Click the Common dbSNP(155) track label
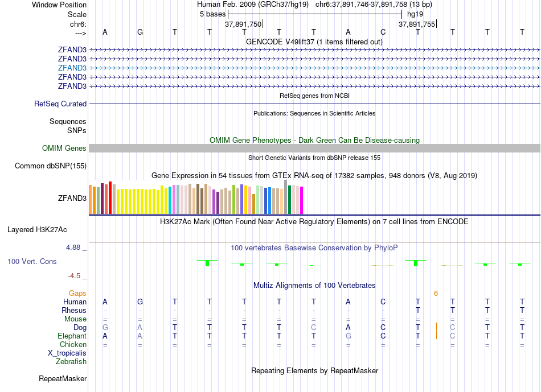This screenshot has width=541, height=392. pyautogui.click(x=50, y=166)
